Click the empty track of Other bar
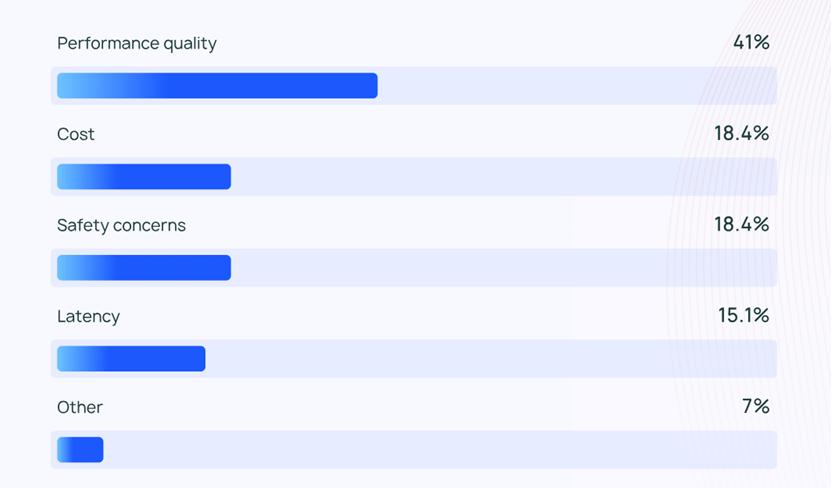 pyautogui.click(x=439, y=450)
